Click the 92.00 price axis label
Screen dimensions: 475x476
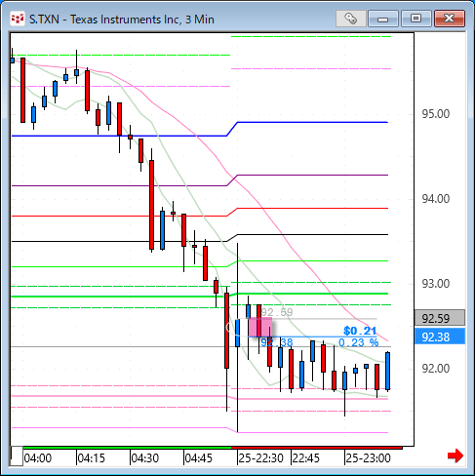[436, 369]
